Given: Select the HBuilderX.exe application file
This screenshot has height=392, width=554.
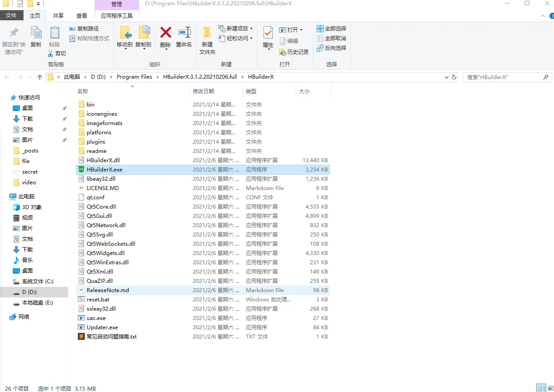Looking at the screenshot, I should click(202, 170).
